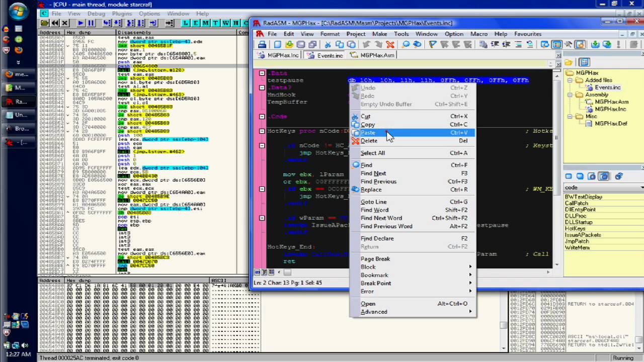Click the Cut scissors icon in RadASM toolbar

[328, 44]
